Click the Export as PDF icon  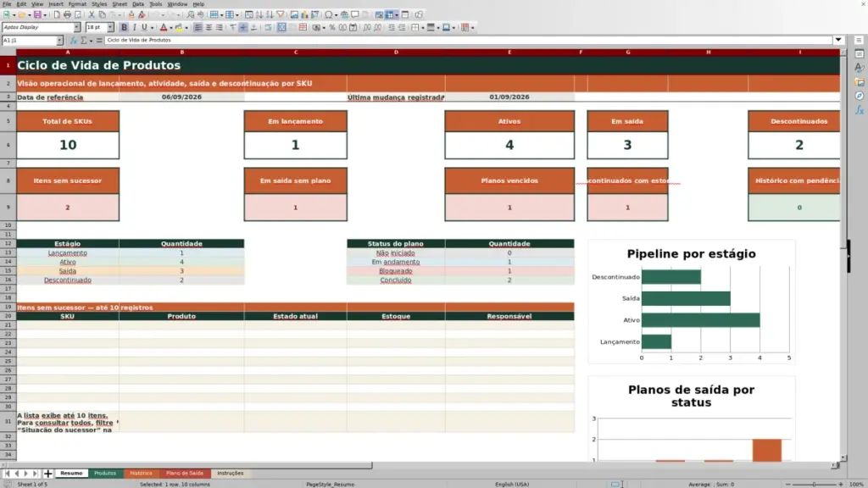(x=57, y=14)
